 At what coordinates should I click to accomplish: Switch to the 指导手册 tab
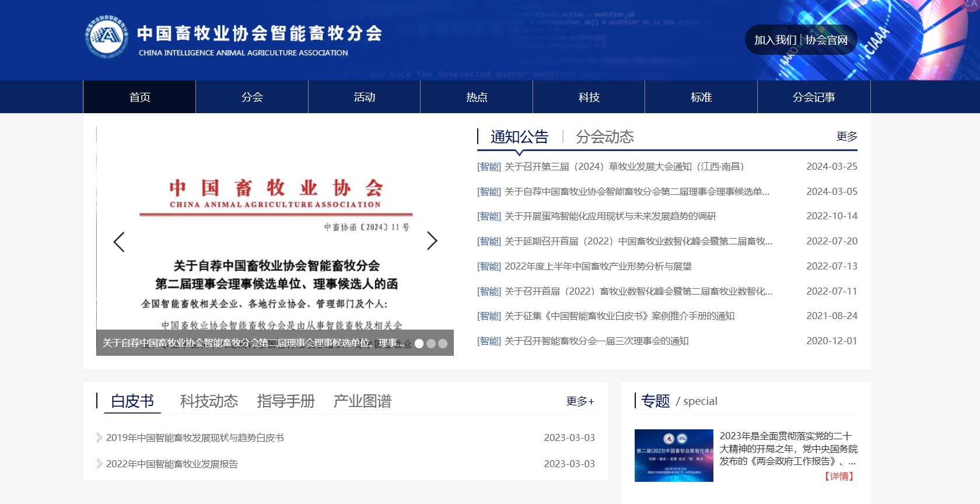tap(286, 401)
